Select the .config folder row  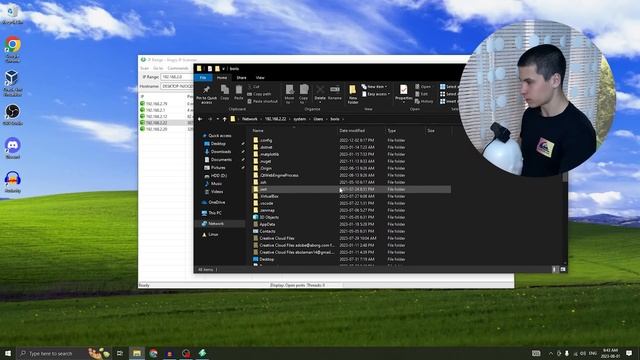click(x=351, y=140)
